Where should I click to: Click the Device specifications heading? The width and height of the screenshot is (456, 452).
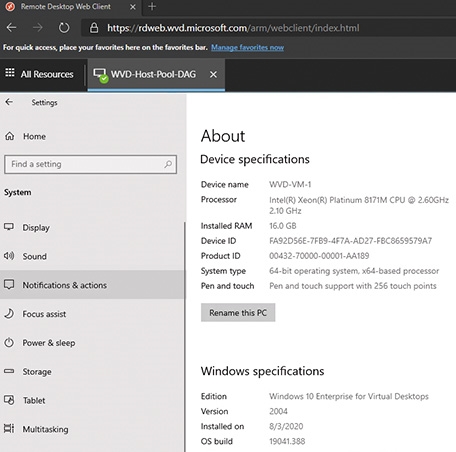[255, 159]
